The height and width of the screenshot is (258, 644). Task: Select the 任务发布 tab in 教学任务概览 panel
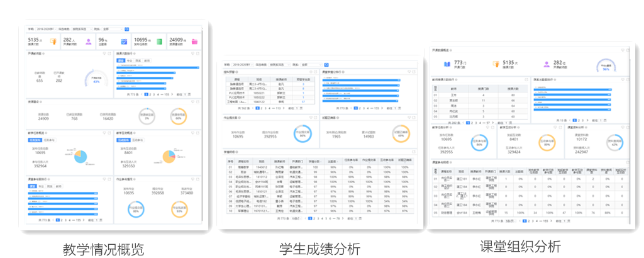click(35, 140)
